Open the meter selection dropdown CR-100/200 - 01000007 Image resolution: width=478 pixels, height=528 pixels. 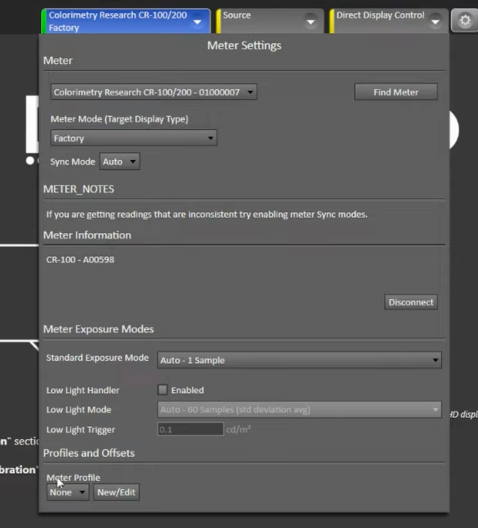click(154, 92)
